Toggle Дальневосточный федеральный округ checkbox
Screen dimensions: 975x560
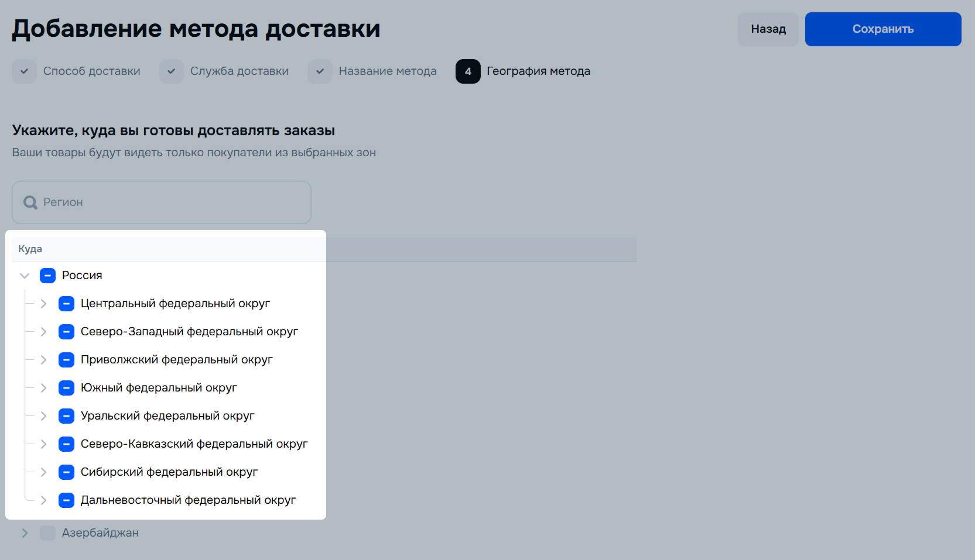click(x=66, y=500)
